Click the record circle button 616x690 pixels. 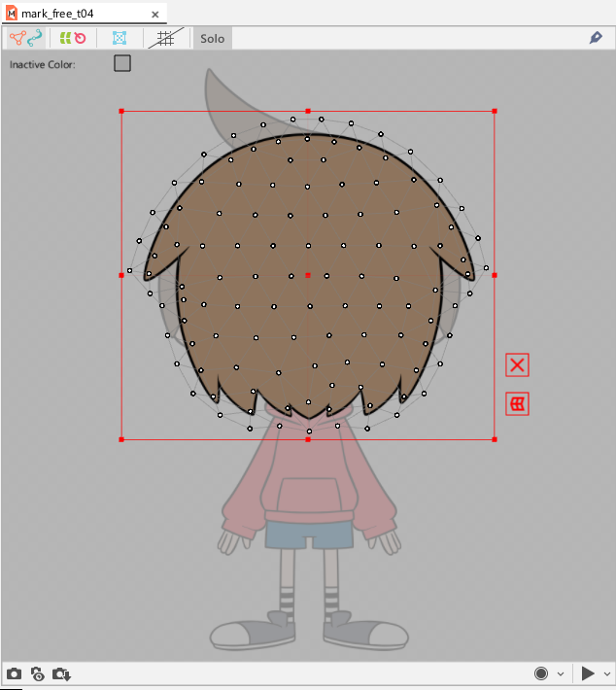[541, 673]
